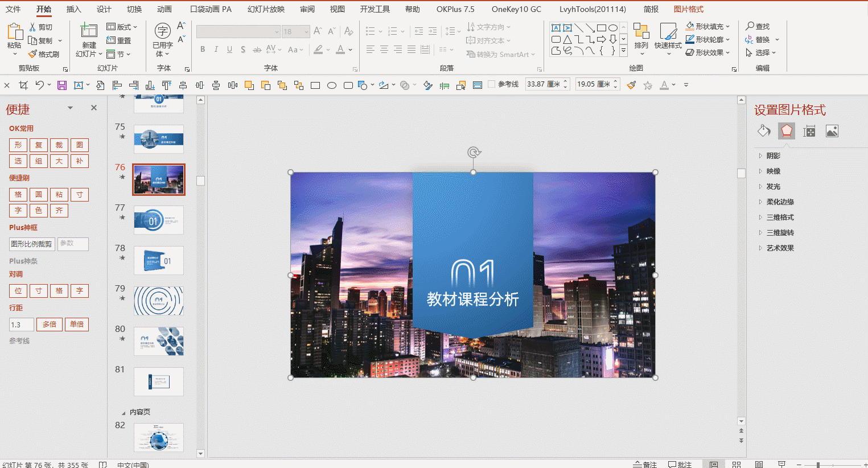Open Fill & Line tab in format pane
The image size is (868, 468).
click(x=764, y=131)
